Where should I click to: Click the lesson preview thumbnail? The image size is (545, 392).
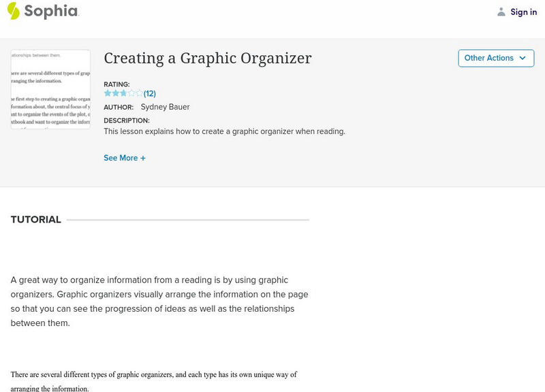tap(50, 89)
